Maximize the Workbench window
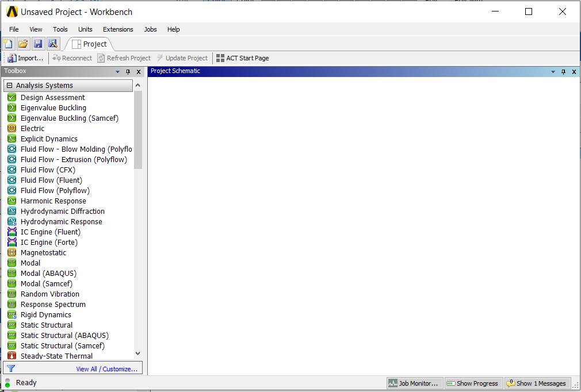The image size is (581, 392). tap(529, 12)
